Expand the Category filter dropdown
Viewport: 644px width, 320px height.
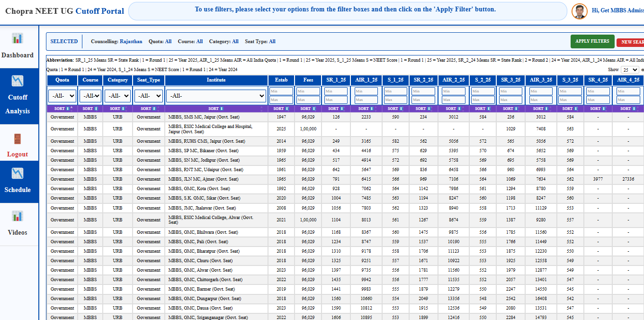point(117,96)
